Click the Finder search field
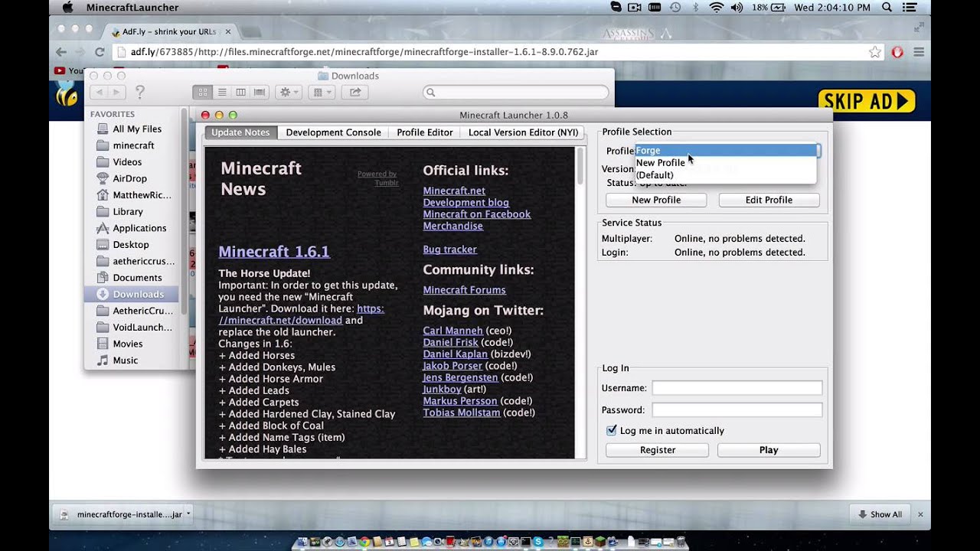 pyautogui.click(x=516, y=92)
